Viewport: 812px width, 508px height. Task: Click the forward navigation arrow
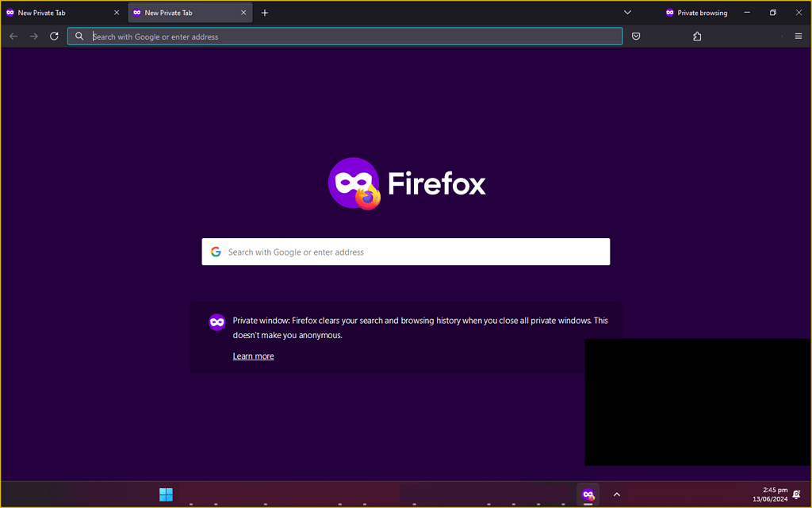[x=33, y=36]
